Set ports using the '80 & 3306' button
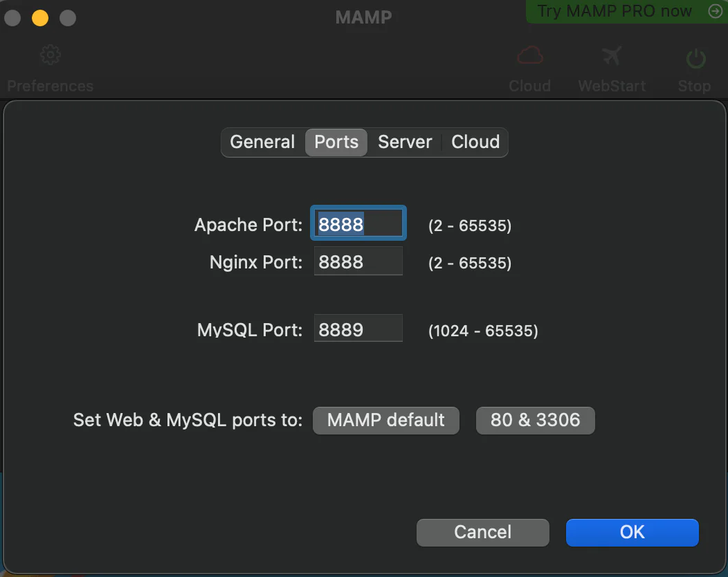 535,420
